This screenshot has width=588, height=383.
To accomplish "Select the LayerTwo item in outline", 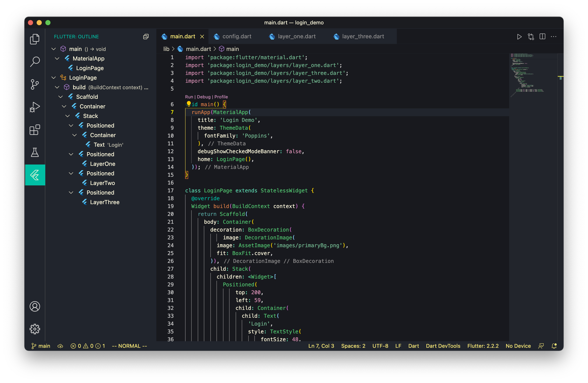I will click(x=102, y=183).
